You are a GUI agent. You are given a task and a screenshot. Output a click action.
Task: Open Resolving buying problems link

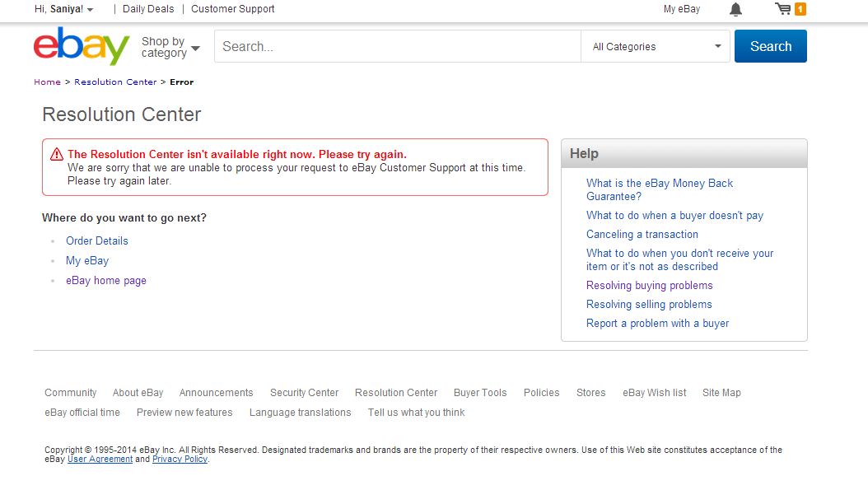click(649, 285)
